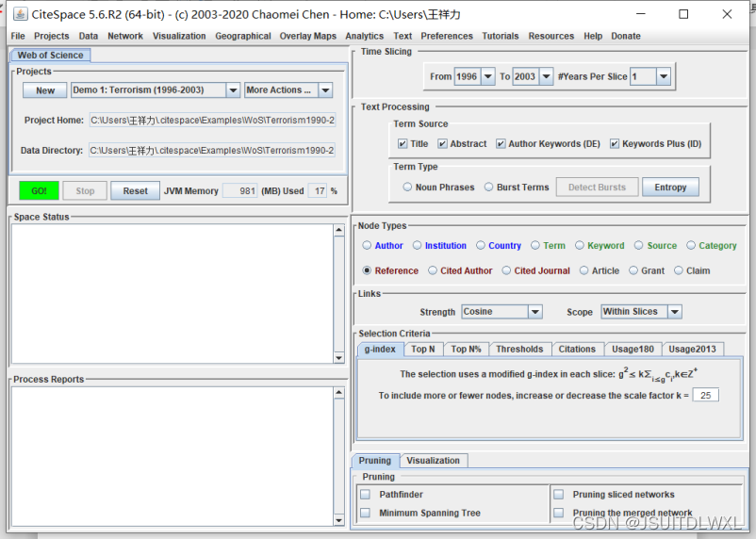Open the Scope Within Slices dropdown
756x539 pixels.
click(x=675, y=312)
